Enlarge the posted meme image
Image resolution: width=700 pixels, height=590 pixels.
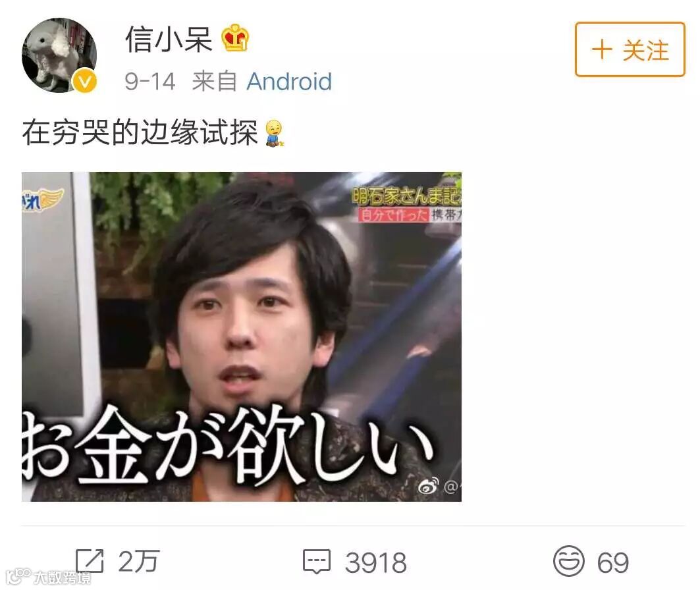pyautogui.click(x=242, y=336)
